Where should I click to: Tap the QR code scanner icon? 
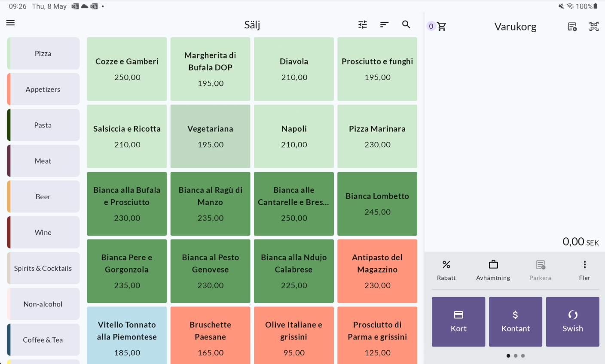point(594,27)
